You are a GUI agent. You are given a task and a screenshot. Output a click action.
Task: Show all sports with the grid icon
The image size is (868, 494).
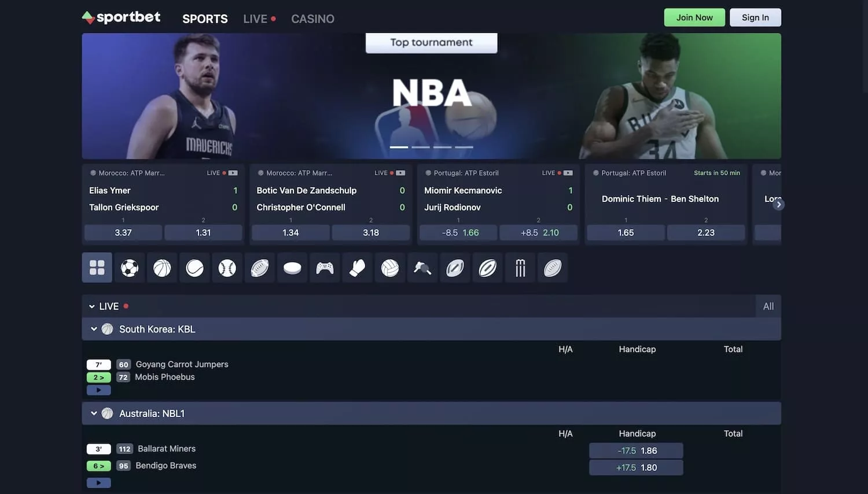coord(97,268)
